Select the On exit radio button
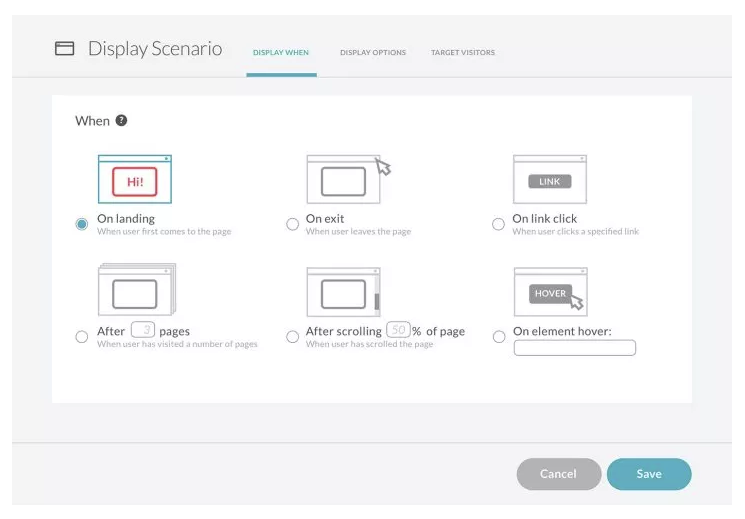The height and width of the screenshot is (519, 745). tap(293, 224)
